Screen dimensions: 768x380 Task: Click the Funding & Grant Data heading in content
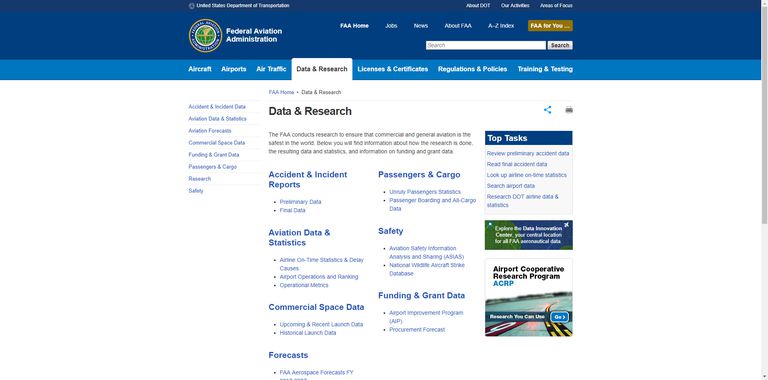pos(421,295)
